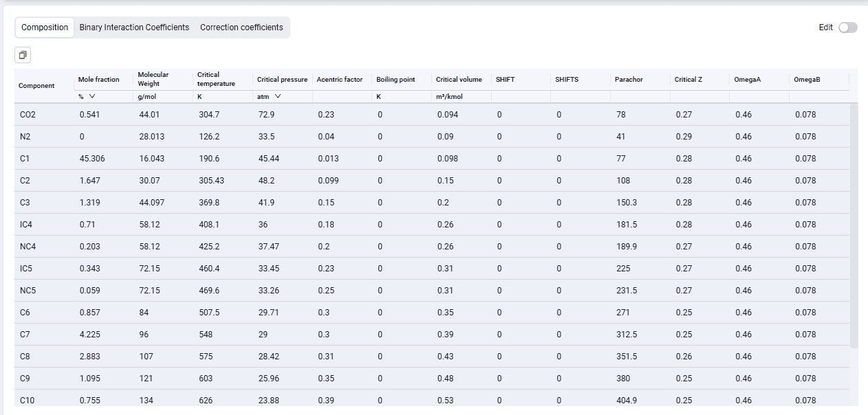Select the Parachor column header
This screenshot has height=415, width=868.
[x=629, y=80]
